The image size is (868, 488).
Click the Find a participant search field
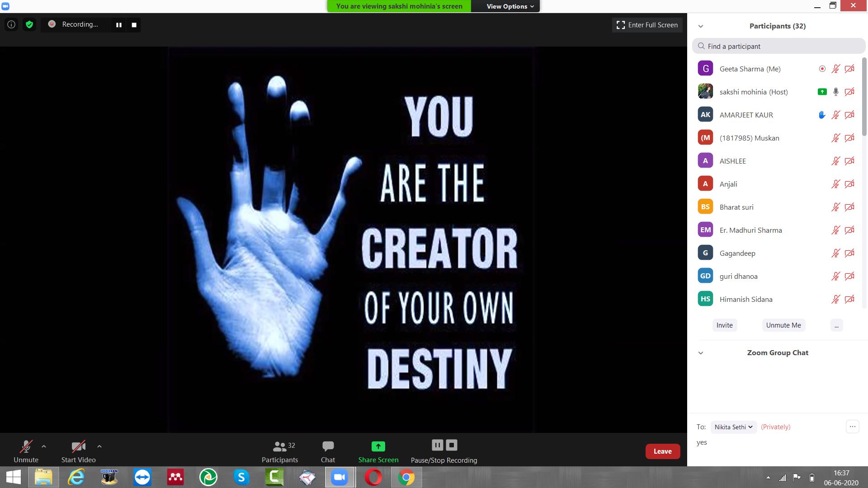pyautogui.click(x=778, y=46)
